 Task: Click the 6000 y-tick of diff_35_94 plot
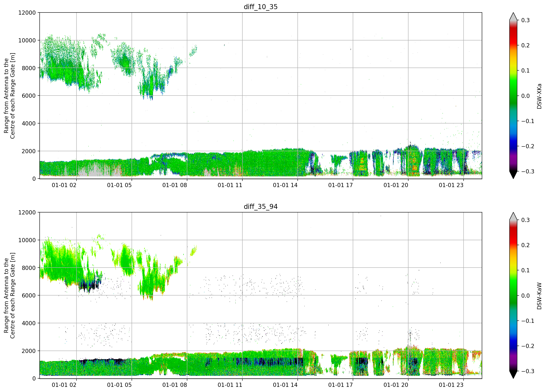tap(29, 296)
